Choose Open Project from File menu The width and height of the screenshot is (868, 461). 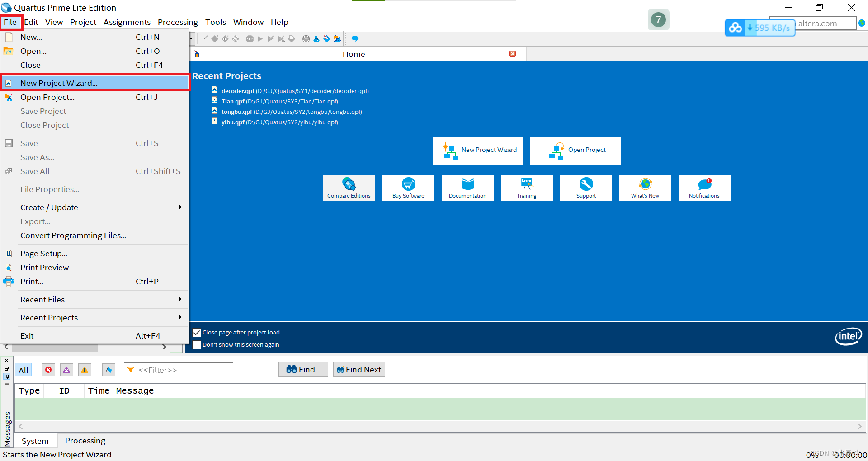point(94,97)
